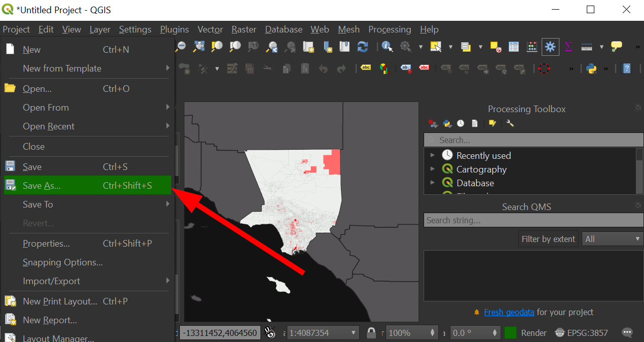
Task: Open the Attribute Table icon
Action: [514, 47]
